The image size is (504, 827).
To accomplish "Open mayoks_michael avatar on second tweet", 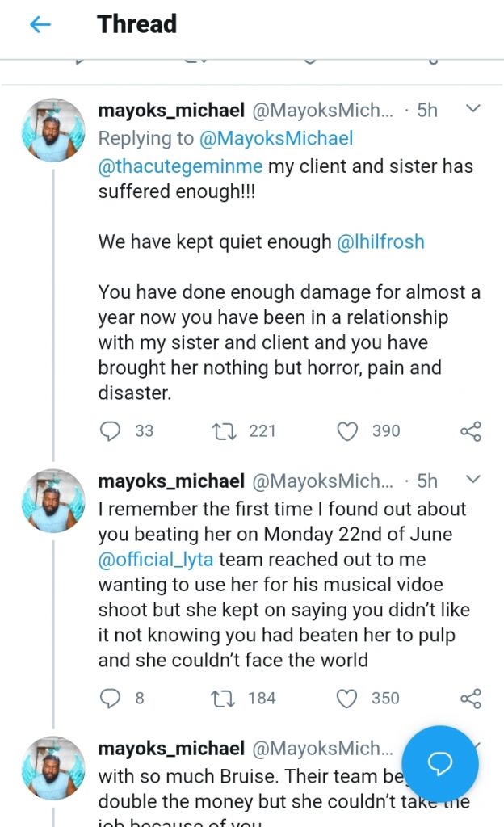I will click(52, 502).
